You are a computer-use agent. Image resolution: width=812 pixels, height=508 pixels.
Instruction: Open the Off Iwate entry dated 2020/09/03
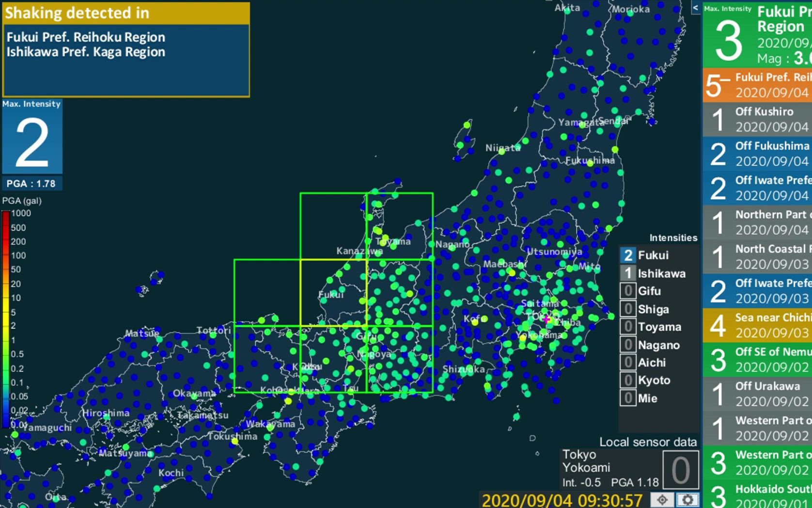coord(757,291)
